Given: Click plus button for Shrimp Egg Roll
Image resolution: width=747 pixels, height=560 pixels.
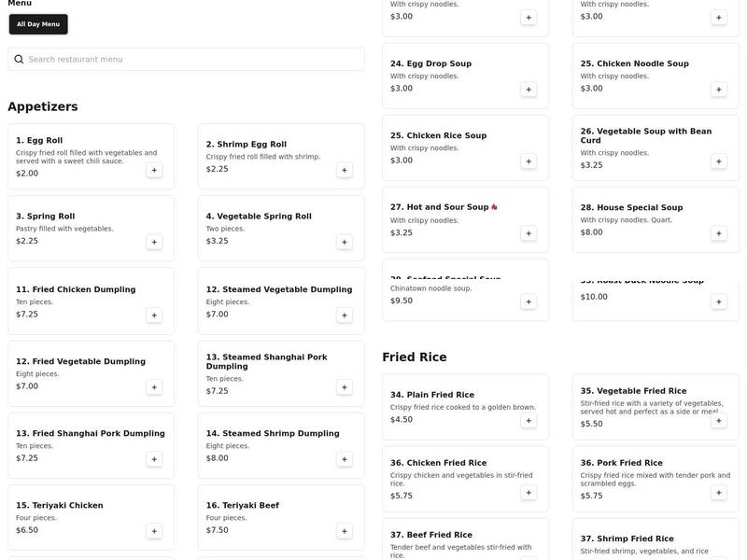Looking at the screenshot, I should pos(344,170).
